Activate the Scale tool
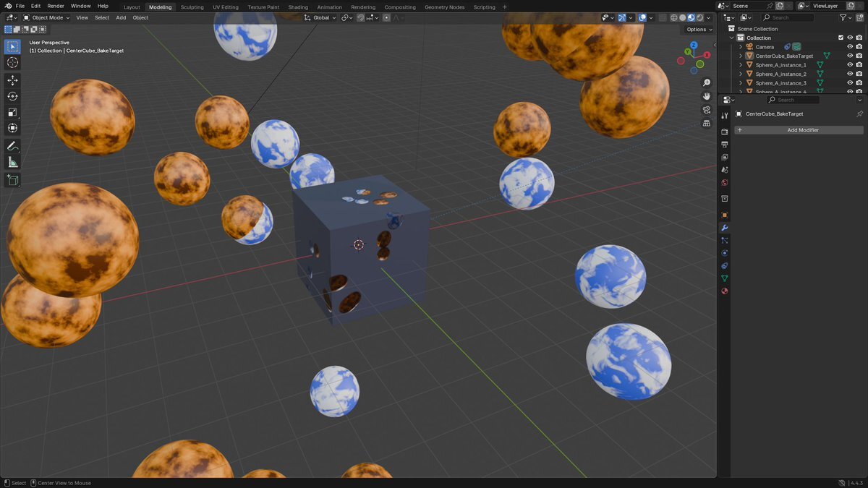Viewport: 868px width, 488px height. (12, 112)
